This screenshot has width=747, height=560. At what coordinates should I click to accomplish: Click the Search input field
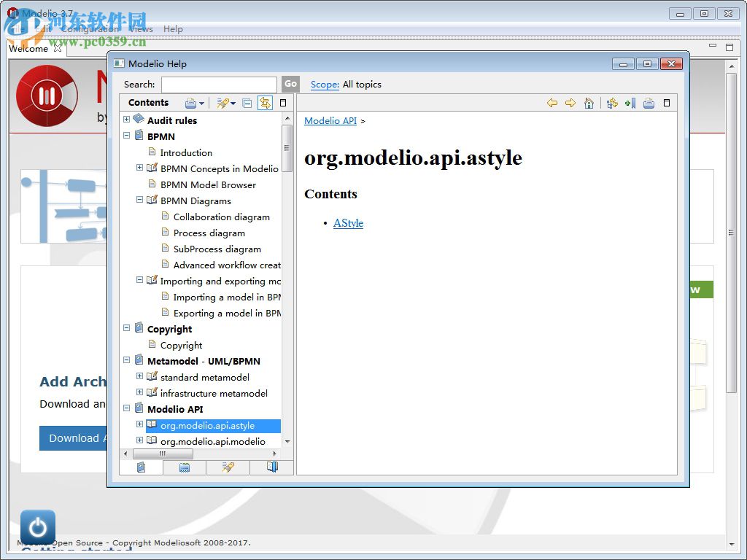pyautogui.click(x=219, y=85)
